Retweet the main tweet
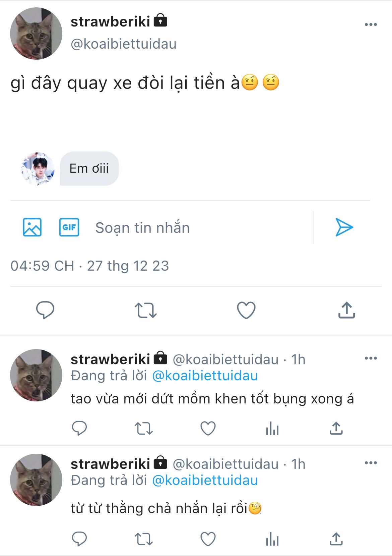The width and height of the screenshot is (392, 556). (146, 310)
